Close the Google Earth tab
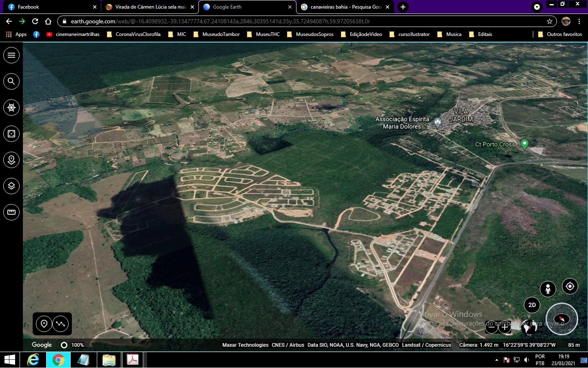588x368 pixels. coord(290,7)
